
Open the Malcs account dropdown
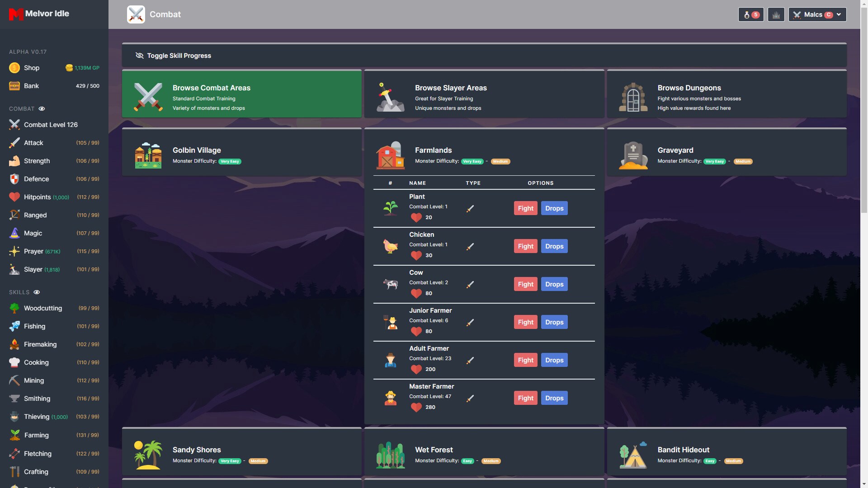817,14
